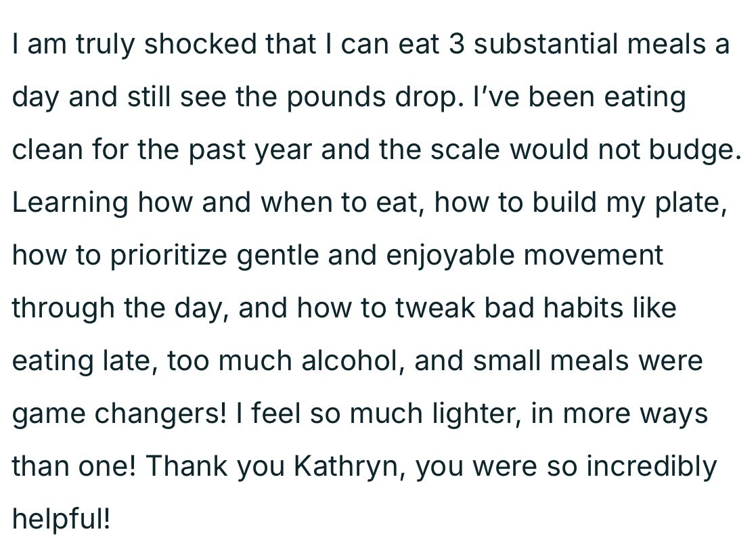Screen dimensions: 756x538
Task: Click the word 'budge.' ending third line
Action: click(x=695, y=150)
